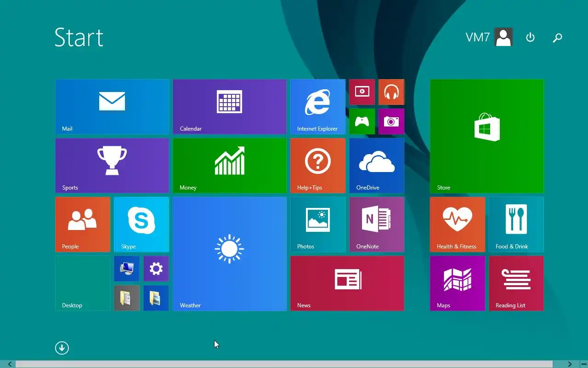The image size is (588, 368).
Task: Open the Money chart tile
Action: [x=230, y=166]
